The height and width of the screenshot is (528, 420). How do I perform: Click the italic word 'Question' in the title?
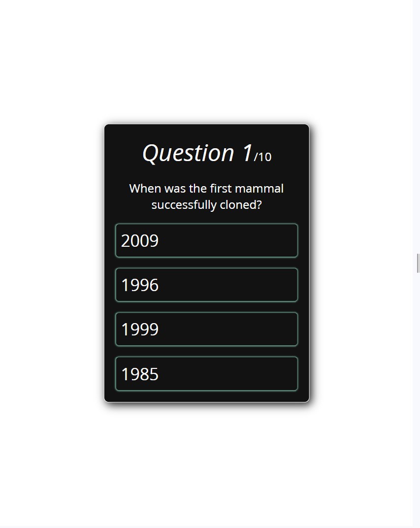(188, 154)
